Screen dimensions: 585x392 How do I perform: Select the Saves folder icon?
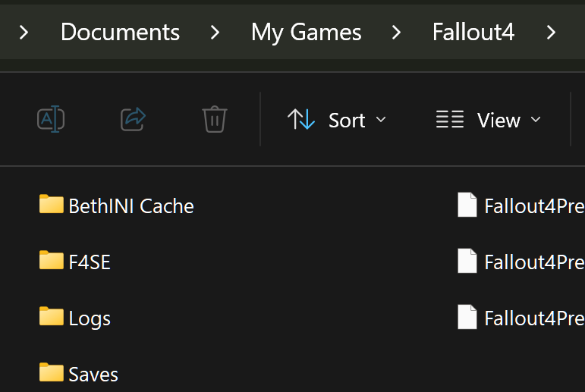coord(52,372)
